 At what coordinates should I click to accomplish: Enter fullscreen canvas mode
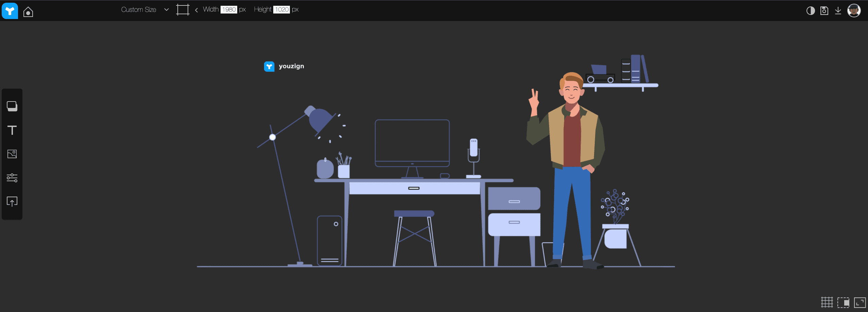[860, 302]
